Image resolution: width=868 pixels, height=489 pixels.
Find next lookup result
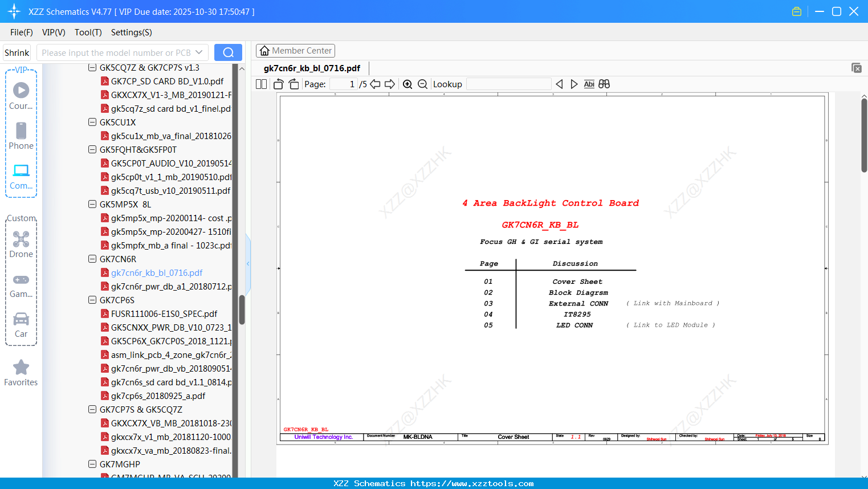pos(574,84)
